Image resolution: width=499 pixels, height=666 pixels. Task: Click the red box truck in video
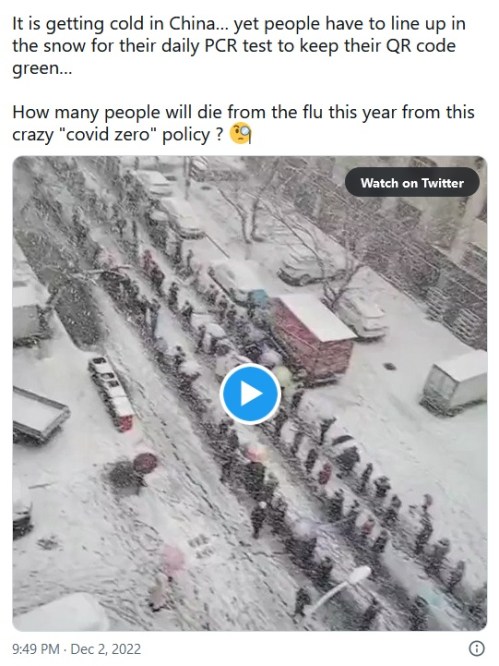tap(313, 336)
